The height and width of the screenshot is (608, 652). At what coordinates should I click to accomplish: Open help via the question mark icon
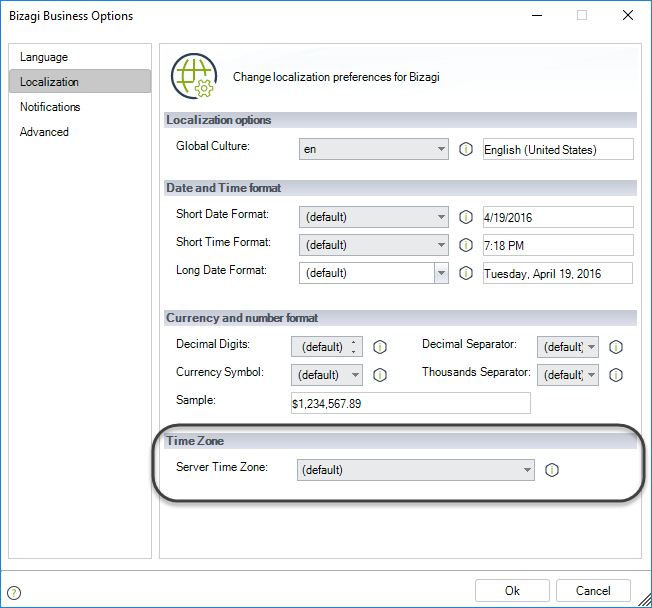[x=14, y=593]
